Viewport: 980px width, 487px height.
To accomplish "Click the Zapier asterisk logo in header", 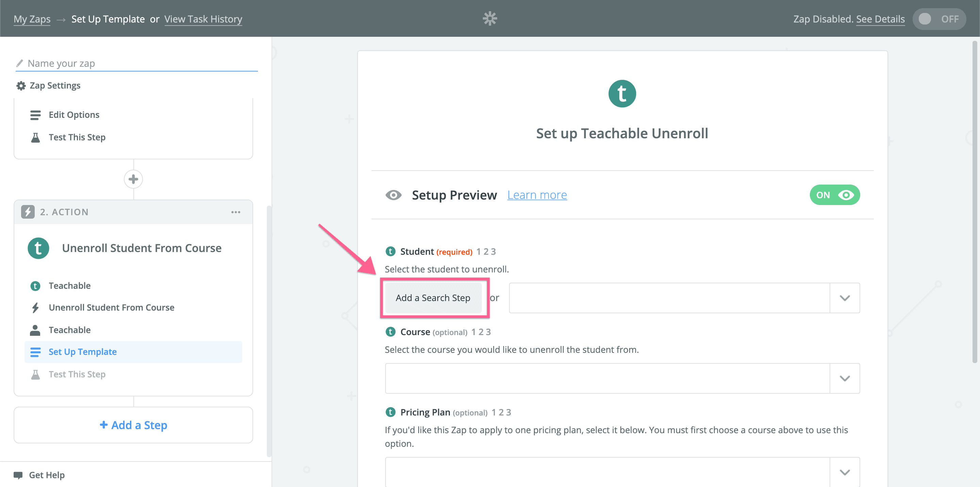I will pyautogui.click(x=490, y=18).
